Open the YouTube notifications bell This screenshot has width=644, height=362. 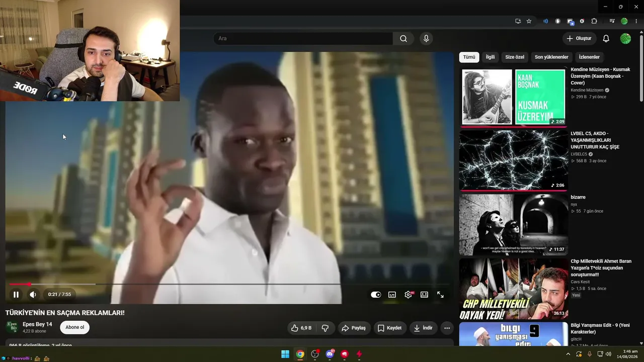tap(606, 39)
